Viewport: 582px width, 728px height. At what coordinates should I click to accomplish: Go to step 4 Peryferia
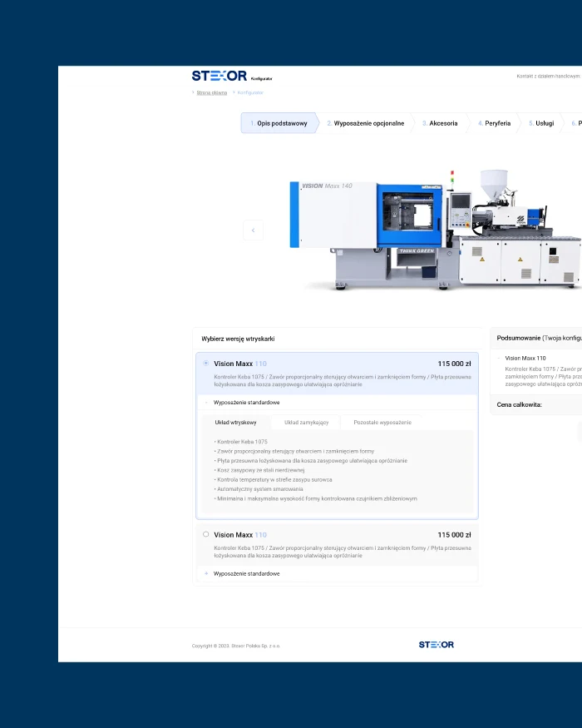click(494, 123)
